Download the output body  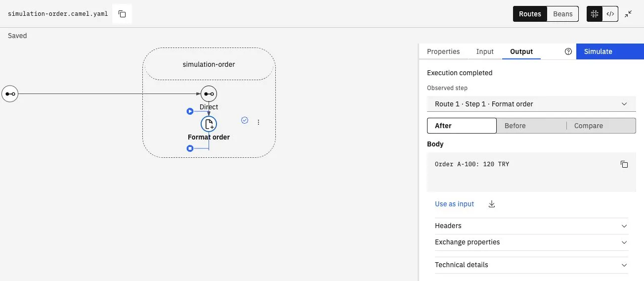point(492,204)
